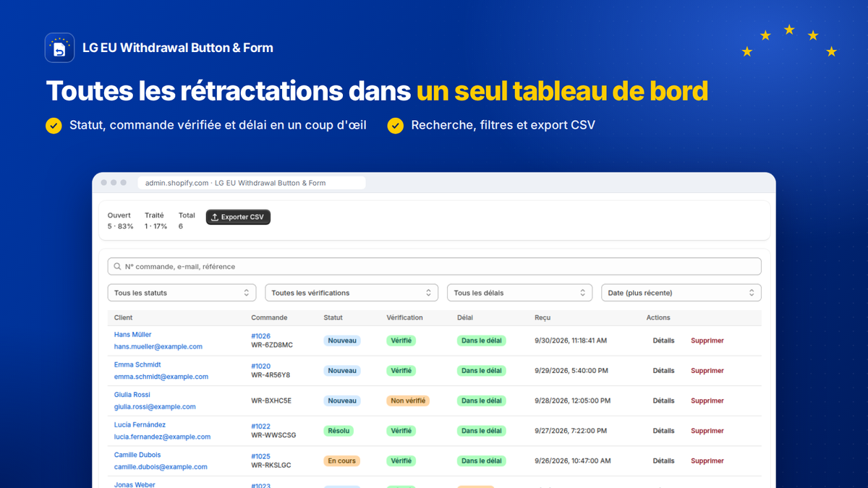Click Supprimer for Lucía Fernández row
This screenshot has height=488, width=868.
[707, 431]
